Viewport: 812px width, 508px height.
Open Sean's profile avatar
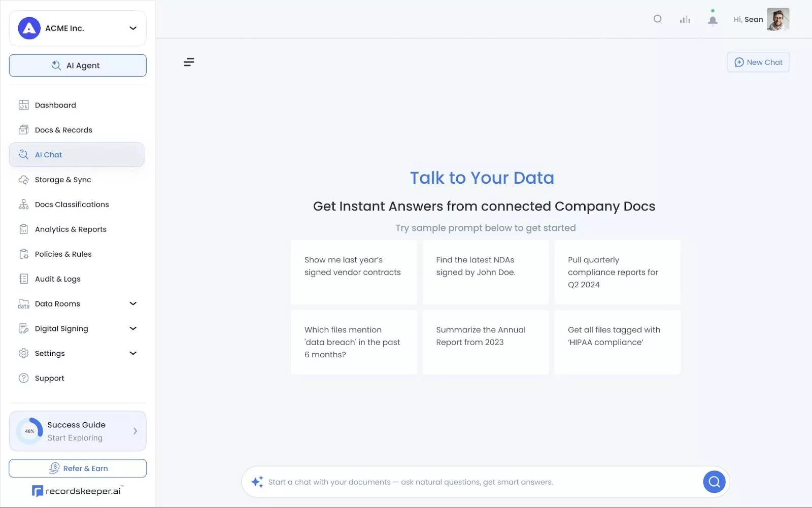pos(777,19)
